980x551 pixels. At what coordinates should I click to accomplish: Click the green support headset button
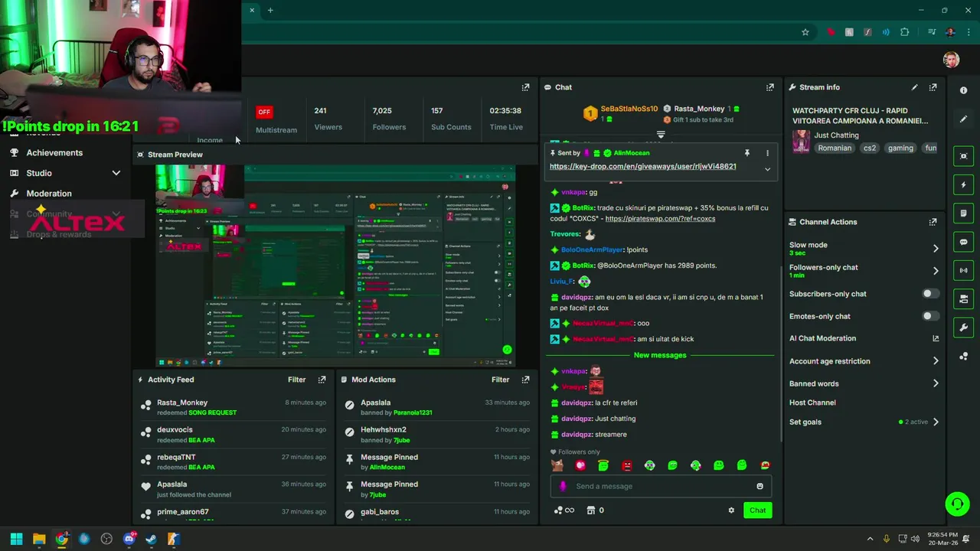click(956, 504)
